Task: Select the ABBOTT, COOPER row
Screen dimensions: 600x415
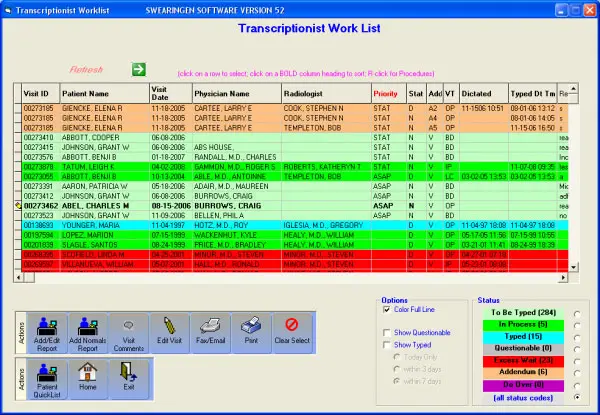Action: (295, 137)
